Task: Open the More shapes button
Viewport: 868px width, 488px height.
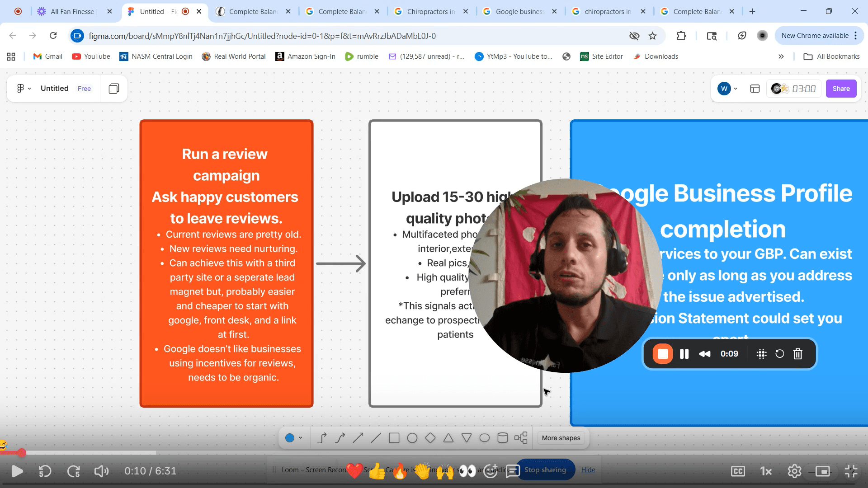Action: coord(561,438)
